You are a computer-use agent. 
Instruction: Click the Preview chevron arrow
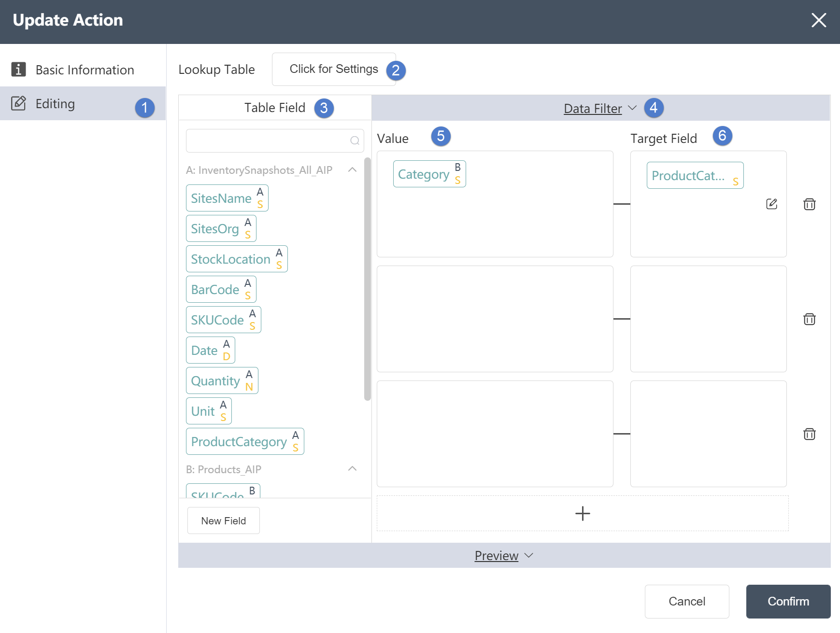pos(529,555)
